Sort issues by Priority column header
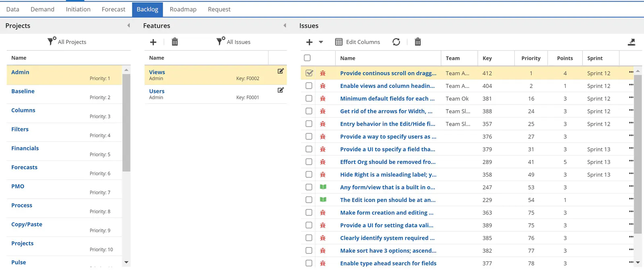The image size is (644, 270). [x=531, y=58]
